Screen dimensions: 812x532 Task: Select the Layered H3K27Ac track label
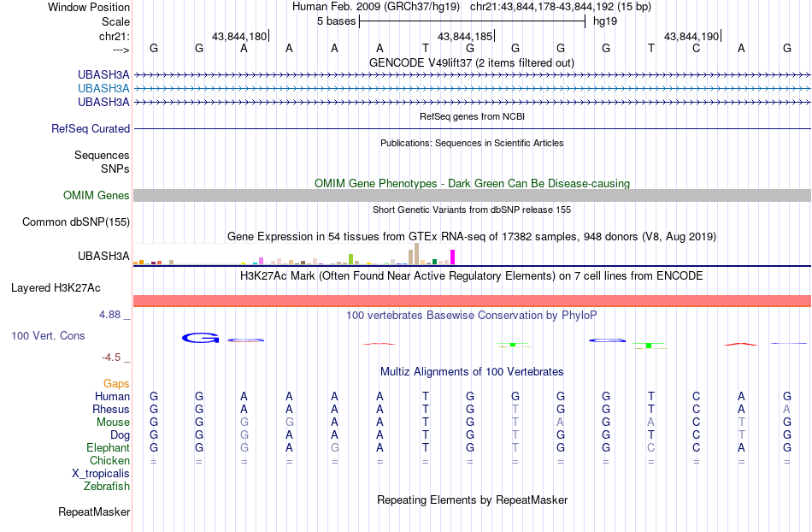[x=56, y=287]
